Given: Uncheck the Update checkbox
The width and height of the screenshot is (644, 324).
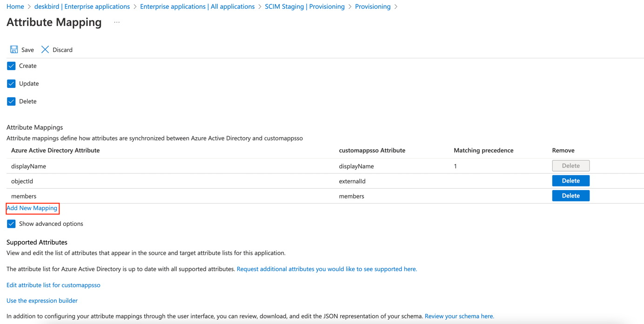Looking at the screenshot, I should (x=11, y=84).
